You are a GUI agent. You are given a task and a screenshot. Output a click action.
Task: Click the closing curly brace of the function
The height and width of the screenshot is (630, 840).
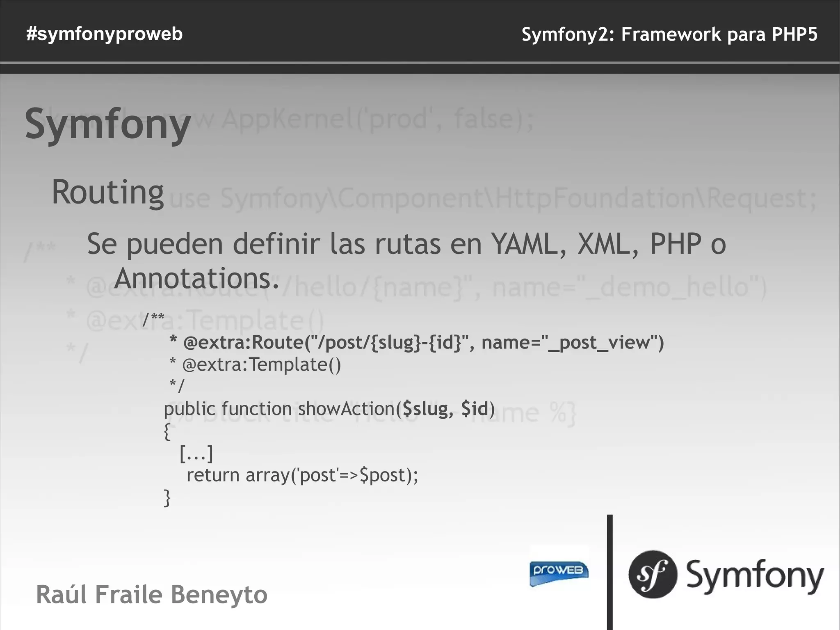pyautogui.click(x=167, y=498)
